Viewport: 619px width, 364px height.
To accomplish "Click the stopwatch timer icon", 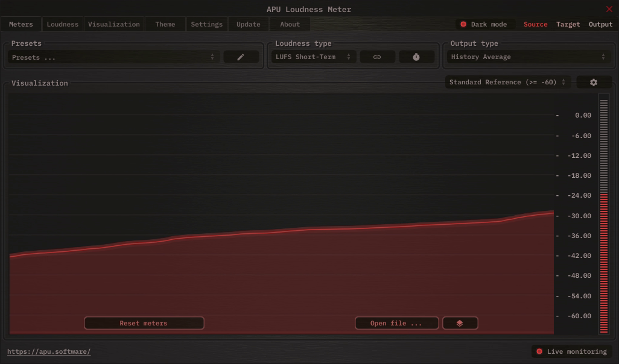I will pos(416,57).
